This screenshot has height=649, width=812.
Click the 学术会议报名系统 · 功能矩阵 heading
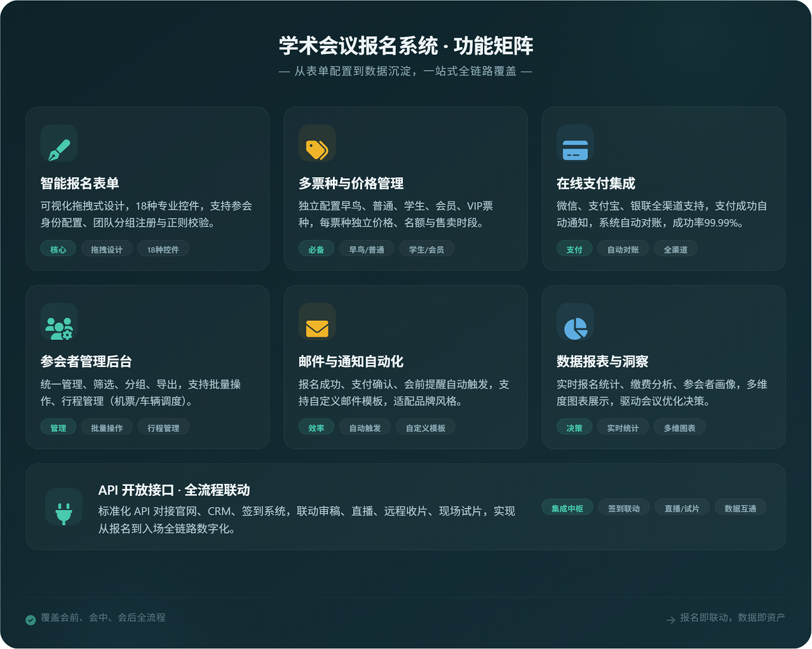[x=406, y=46]
